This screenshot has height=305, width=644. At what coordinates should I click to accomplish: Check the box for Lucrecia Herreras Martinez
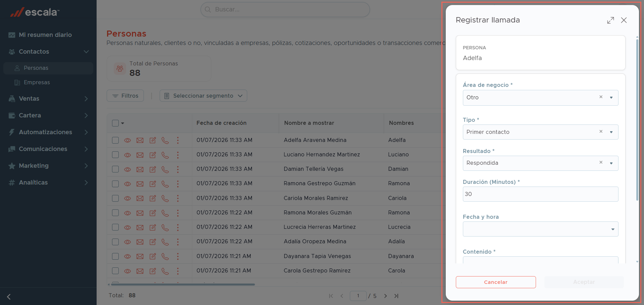tap(115, 227)
